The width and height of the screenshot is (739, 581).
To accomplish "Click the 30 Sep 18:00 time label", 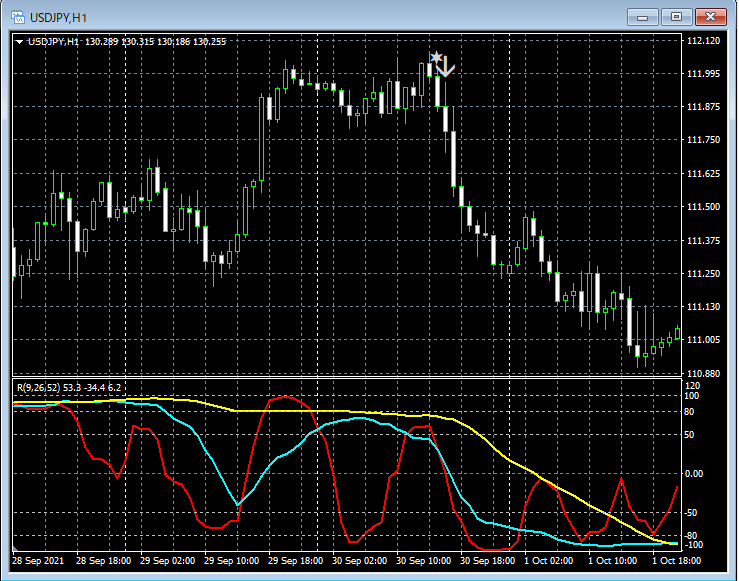I will [487, 561].
